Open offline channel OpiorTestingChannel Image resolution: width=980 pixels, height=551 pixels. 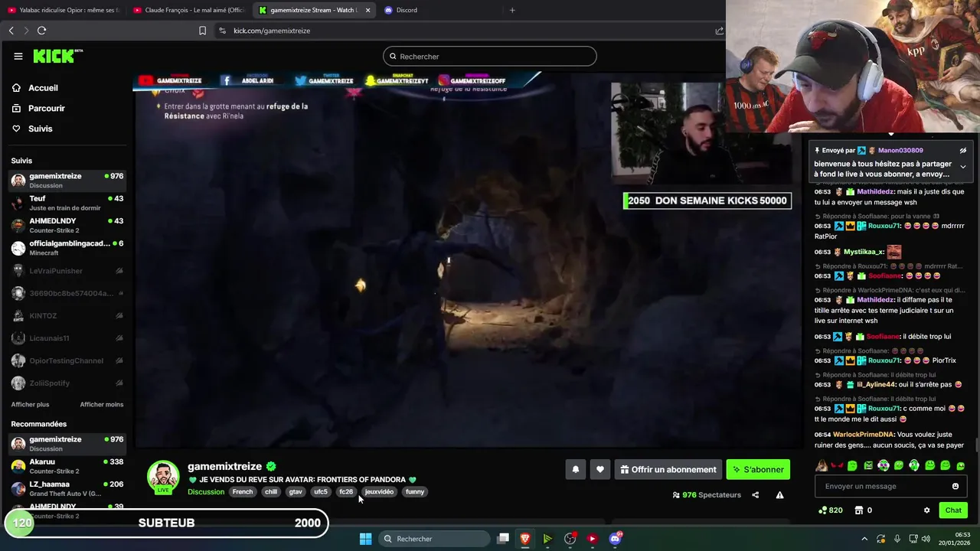click(x=67, y=360)
